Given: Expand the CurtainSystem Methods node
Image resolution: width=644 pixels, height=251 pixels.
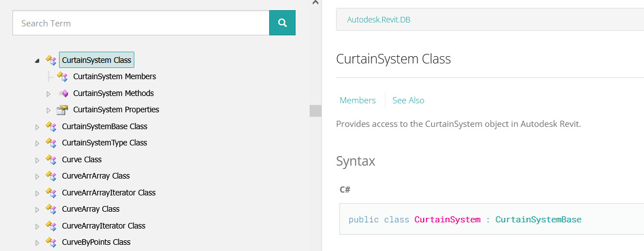Looking at the screenshot, I should point(48,94).
